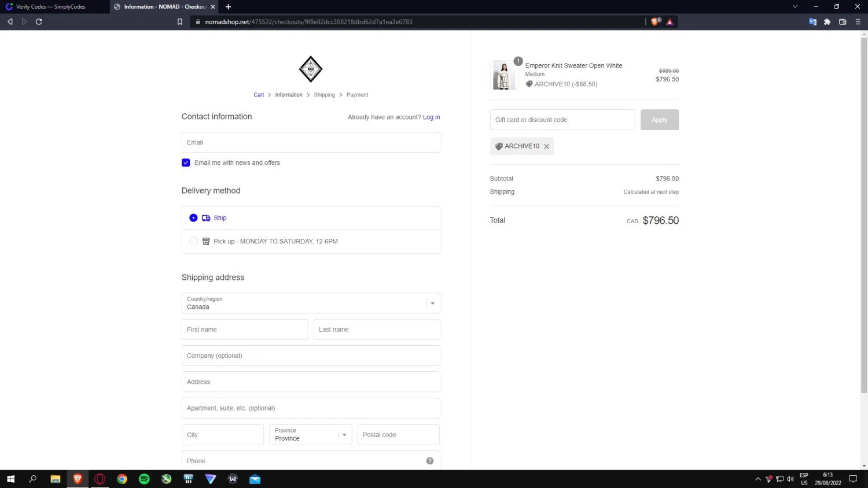Viewport: 868px width, 488px height.
Task: Click the NOMAD diamond logo
Action: pos(311,69)
